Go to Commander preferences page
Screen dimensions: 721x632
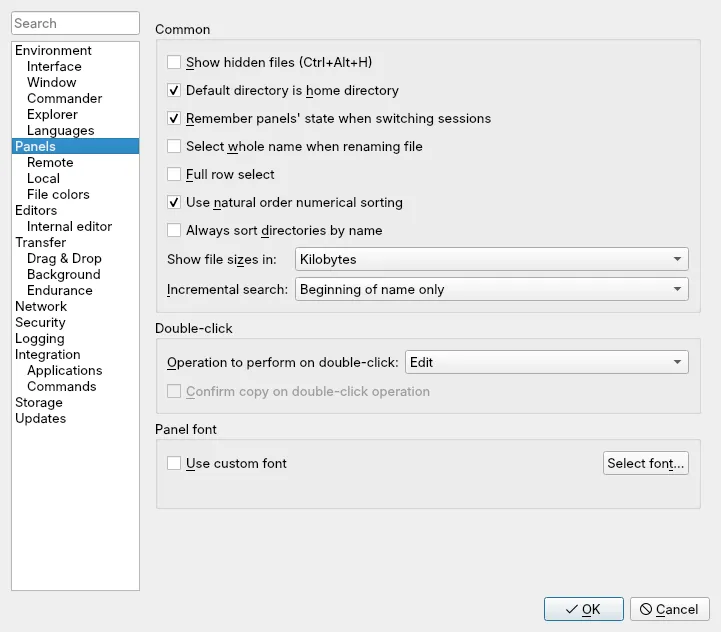tap(64, 98)
